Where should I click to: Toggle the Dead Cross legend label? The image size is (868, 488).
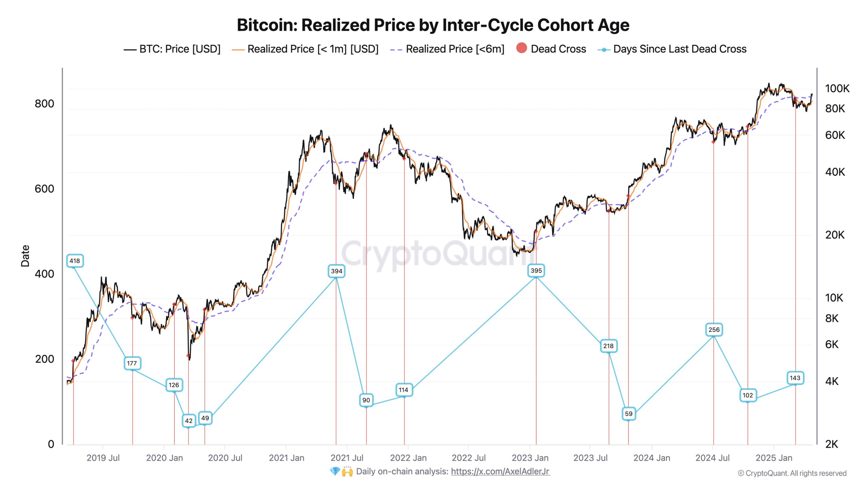tap(558, 49)
